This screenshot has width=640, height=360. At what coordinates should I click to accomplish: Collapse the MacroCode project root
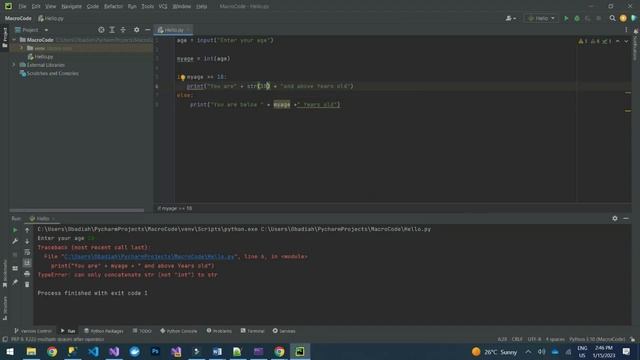pyautogui.click(x=14, y=40)
